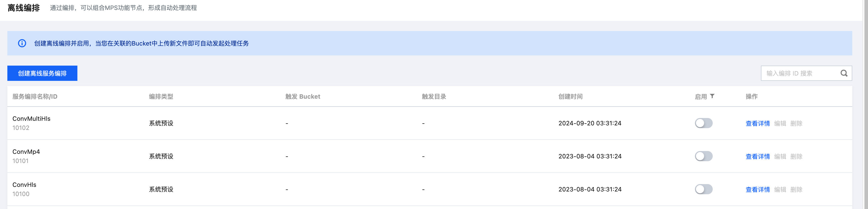868x209 pixels.
Task: Click 删除 in the ConvMultiHls row
Action: [x=796, y=124]
